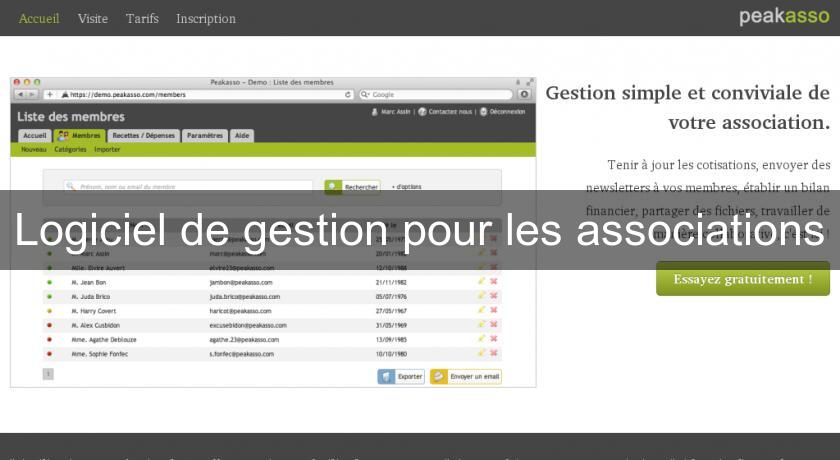Click the edit pencil for M. Juda Brico
Image resolution: width=840 pixels, height=460 pixels.
pyautogui.click(x=481, y=296)
